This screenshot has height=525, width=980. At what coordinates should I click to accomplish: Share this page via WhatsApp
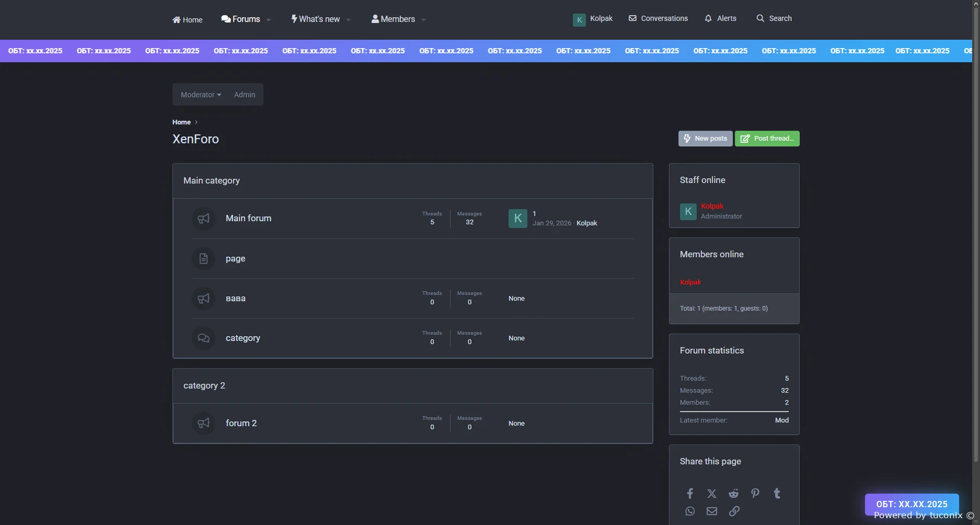(690, 511)
